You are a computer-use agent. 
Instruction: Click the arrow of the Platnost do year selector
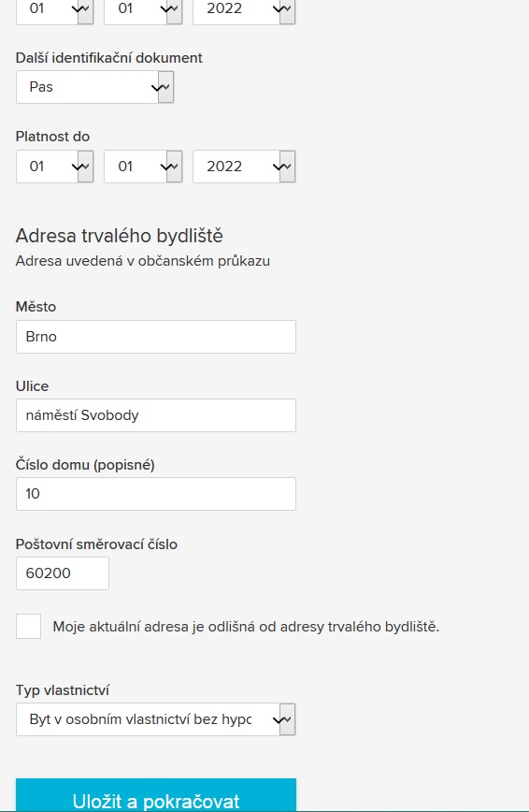pos(287,167)
